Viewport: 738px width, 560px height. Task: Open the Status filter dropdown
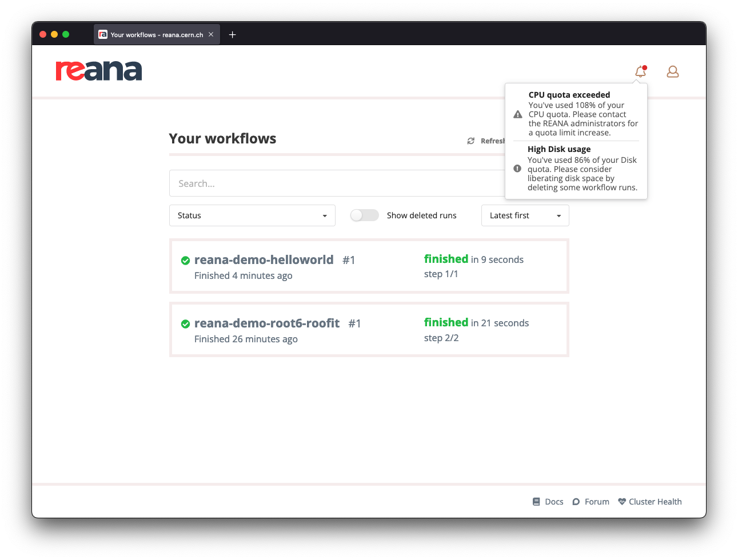[252, 215]
